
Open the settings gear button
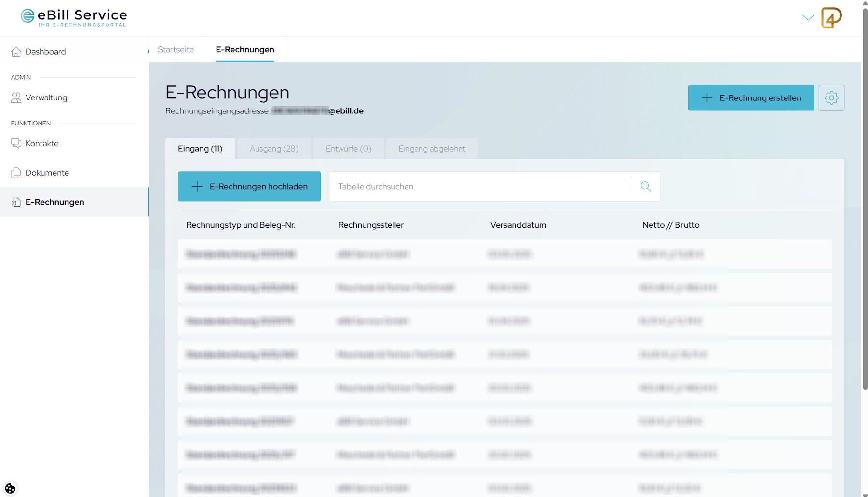831,98
